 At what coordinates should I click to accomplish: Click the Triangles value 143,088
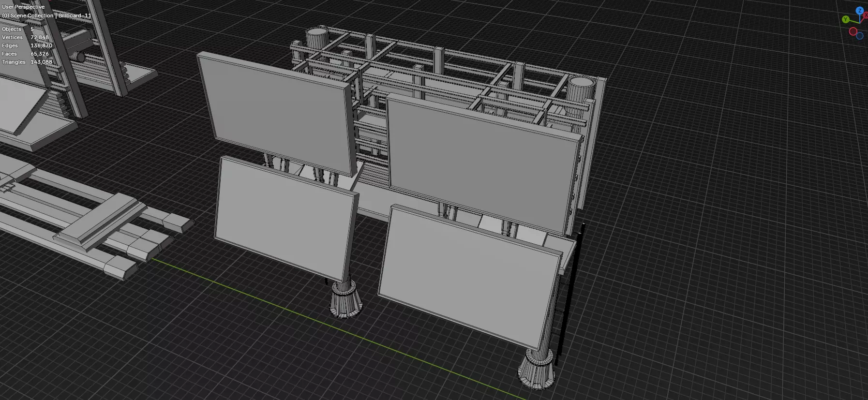[41, 62]
